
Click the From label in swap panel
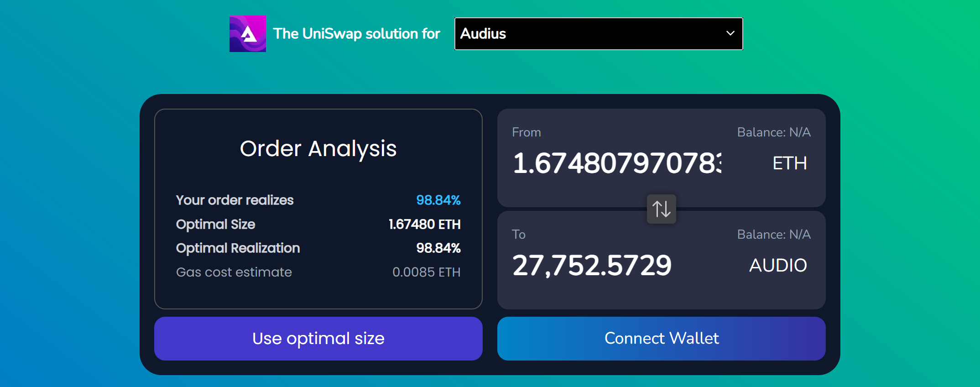[526, 132]
